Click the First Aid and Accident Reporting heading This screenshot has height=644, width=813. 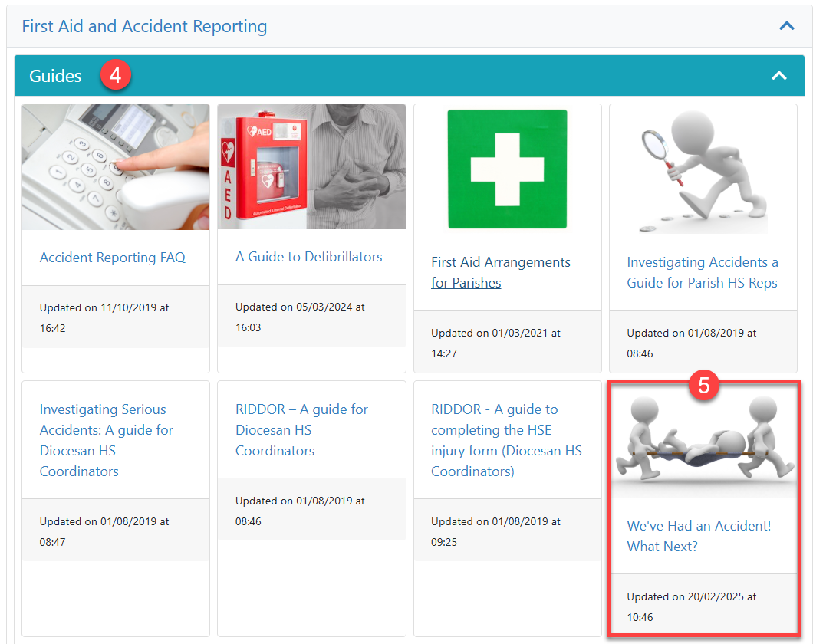click(x=144, y=26)
